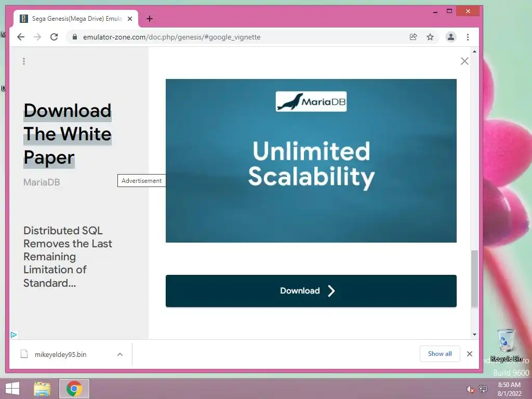Open the ad options three-dot icon
This screenshot has height=399, width=532.
(24, 61)
